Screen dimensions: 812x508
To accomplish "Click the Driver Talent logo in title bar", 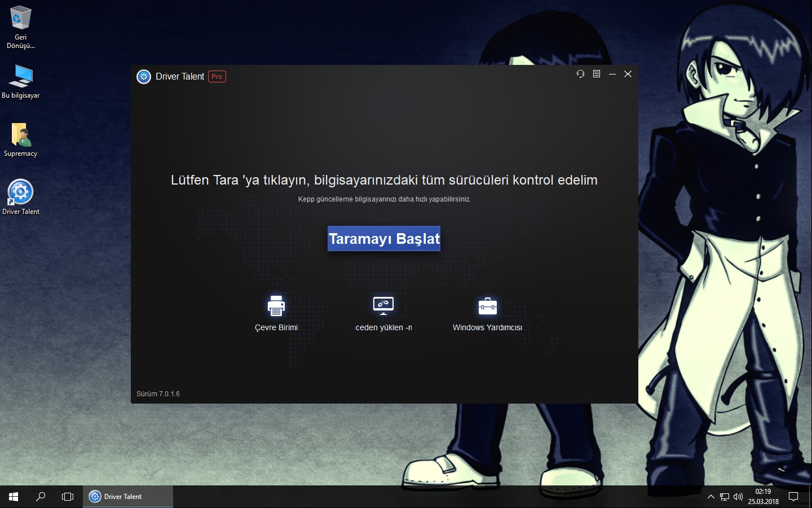I will coord(144,76).
